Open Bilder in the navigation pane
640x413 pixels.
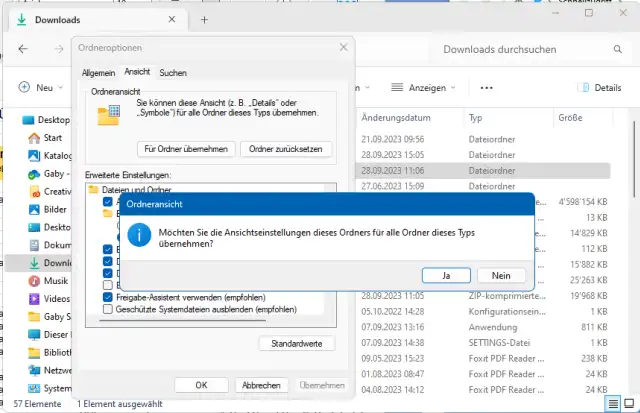47,209
